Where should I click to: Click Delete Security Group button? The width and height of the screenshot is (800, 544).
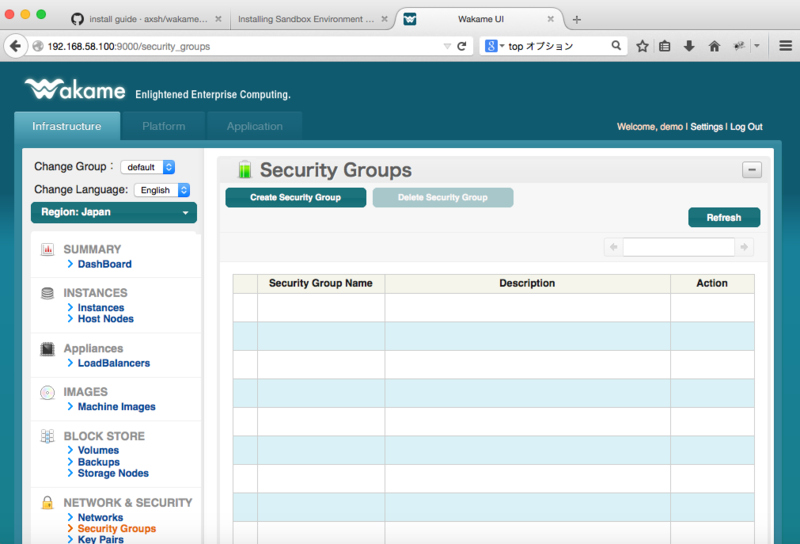pyautogui.click(x=443, y=197)
